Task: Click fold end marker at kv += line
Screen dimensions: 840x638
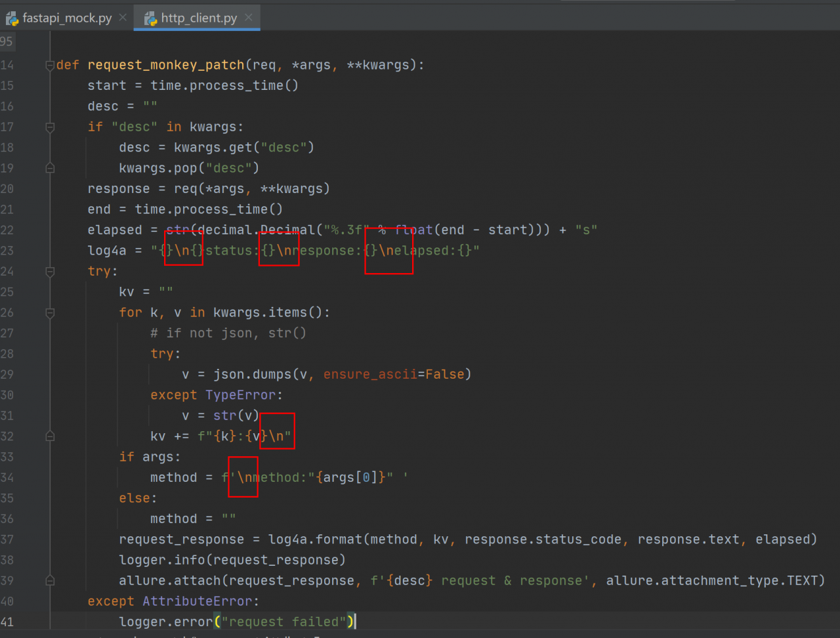Action: point(49,436)
